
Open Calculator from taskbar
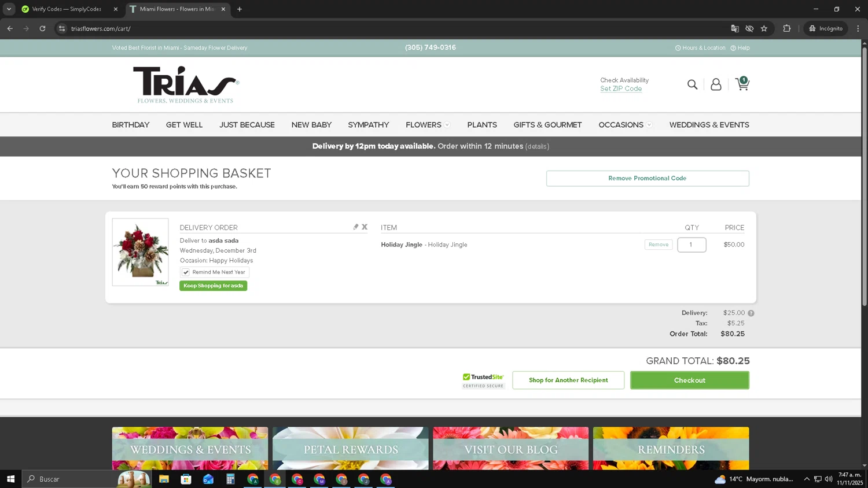tap(230, 479)
